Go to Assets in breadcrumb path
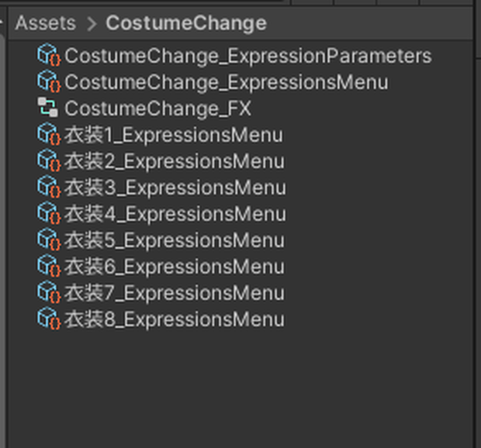Screen dimensions: 481x448 46,23
